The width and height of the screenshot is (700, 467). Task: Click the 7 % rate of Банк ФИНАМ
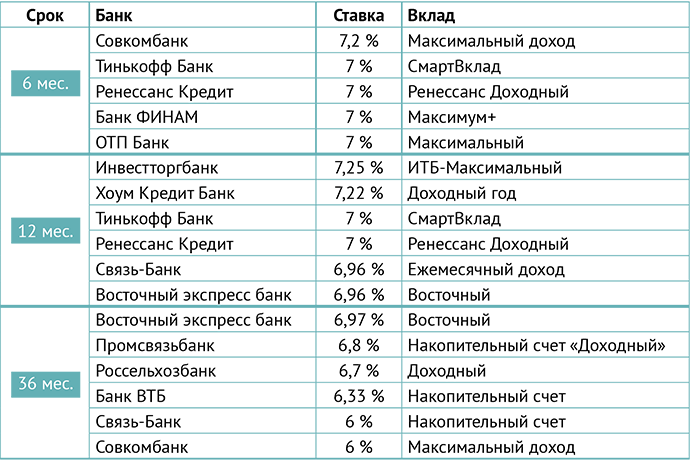(x=358, y=117)
